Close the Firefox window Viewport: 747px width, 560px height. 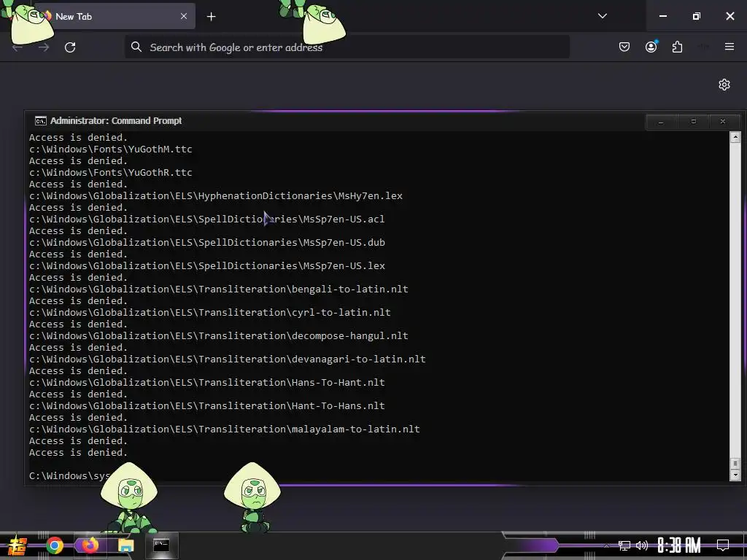coord(729,16)
